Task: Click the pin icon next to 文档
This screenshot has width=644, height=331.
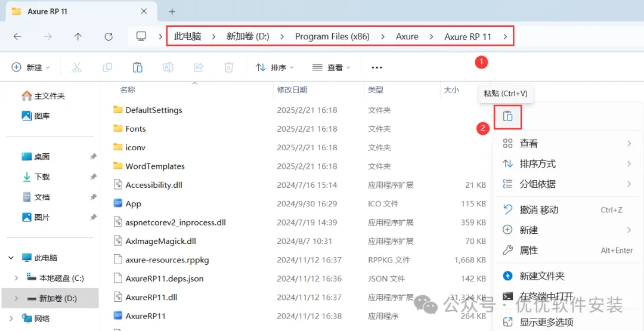Action: click(93, 197)
